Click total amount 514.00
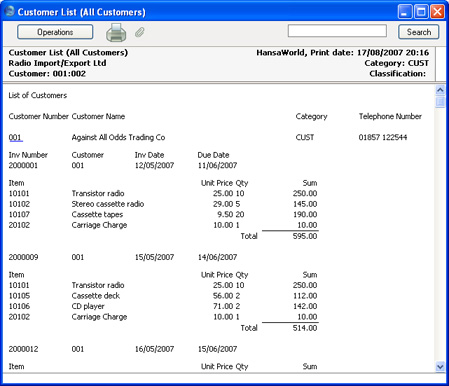 305,328
